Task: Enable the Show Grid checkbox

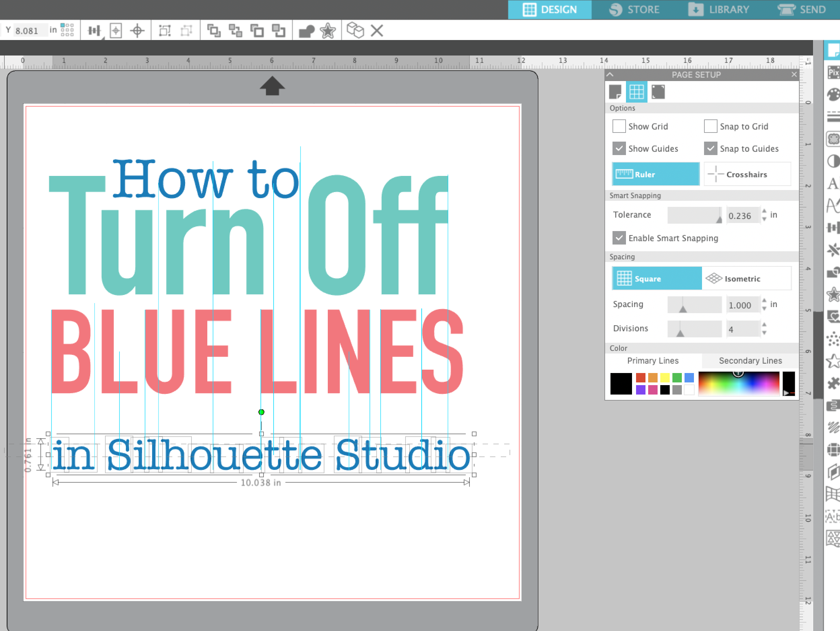Action: point(619,126)
